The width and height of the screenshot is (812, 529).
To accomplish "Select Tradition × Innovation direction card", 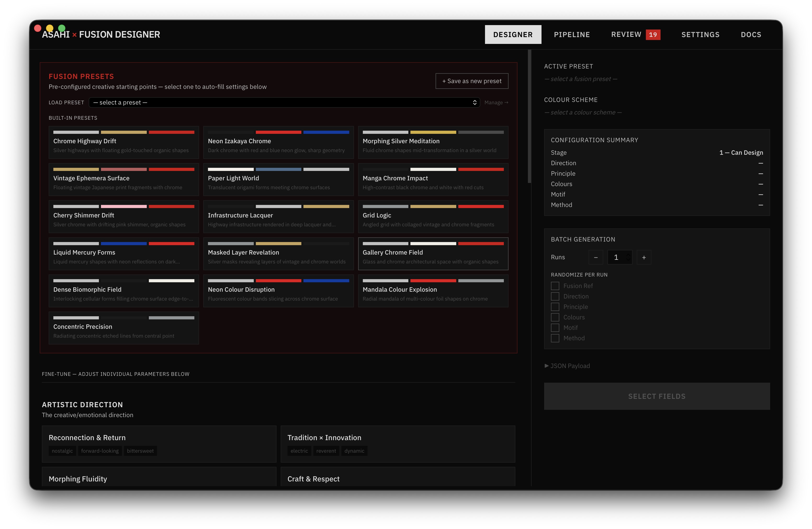I will [398, 444].
